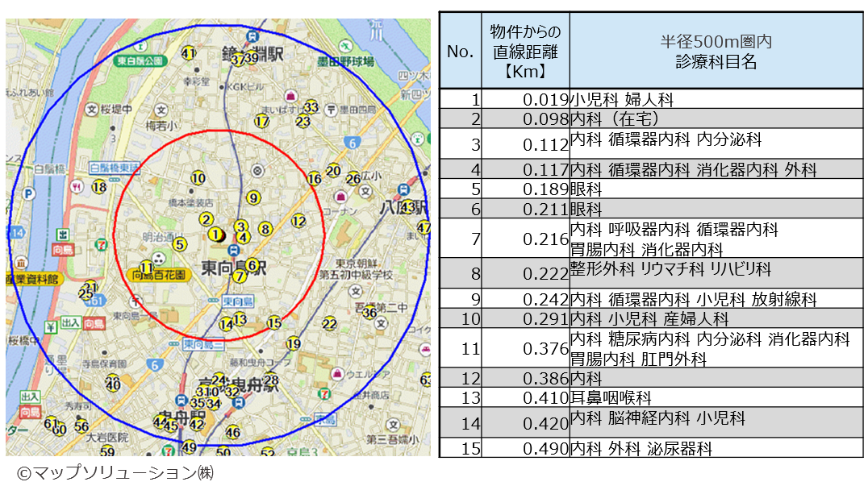Select map marker number 15

[274, 323]
